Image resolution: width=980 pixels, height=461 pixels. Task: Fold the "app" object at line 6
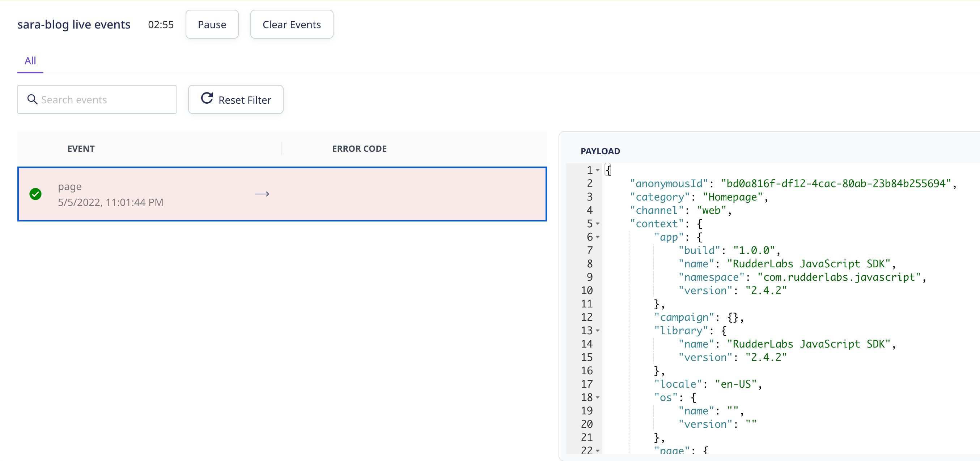(x=598, y=237)
